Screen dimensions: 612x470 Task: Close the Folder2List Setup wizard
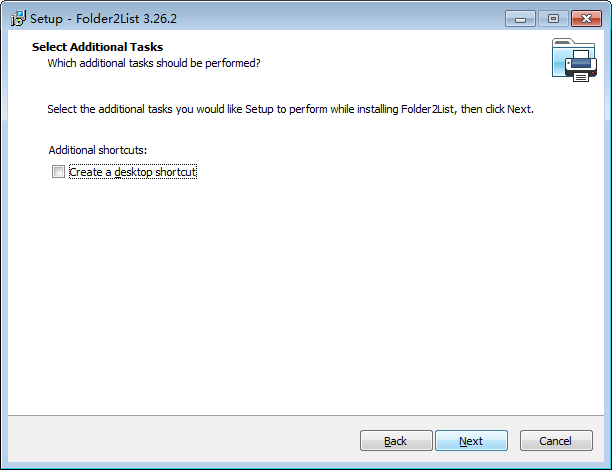(582, 18)
